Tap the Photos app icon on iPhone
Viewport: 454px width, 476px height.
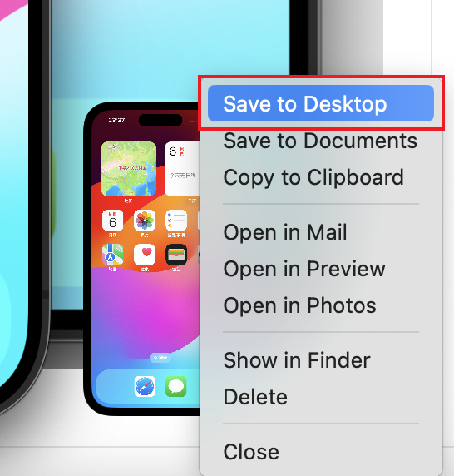145,220
